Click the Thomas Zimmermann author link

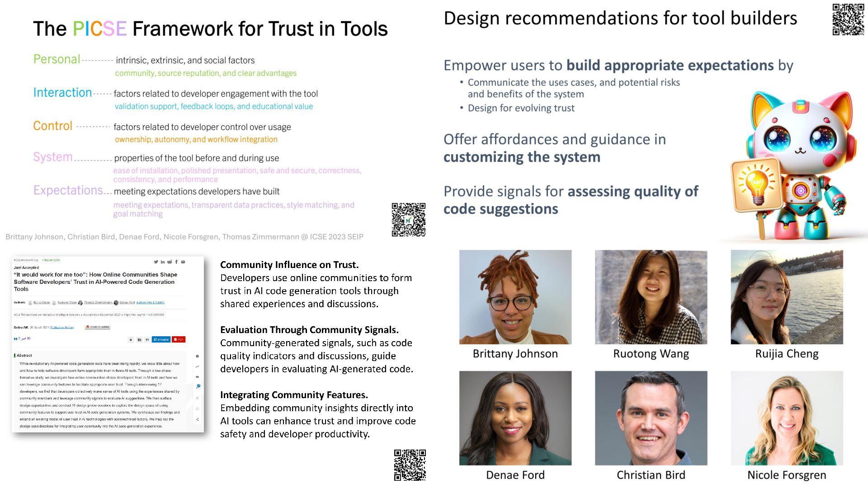coord(98,302)
